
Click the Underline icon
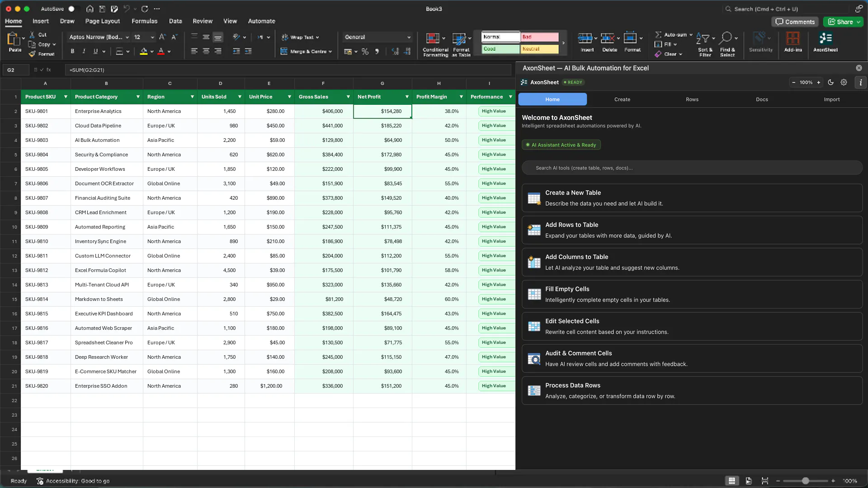click(x=95, y=52)
